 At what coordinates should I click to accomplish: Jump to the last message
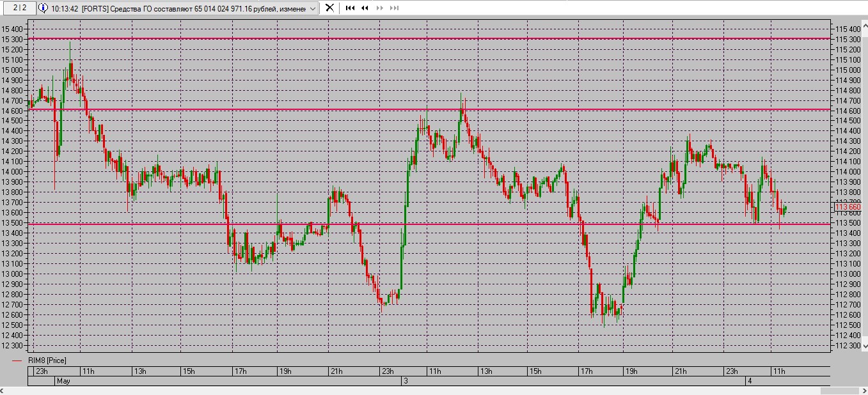(x=395, y=8)
